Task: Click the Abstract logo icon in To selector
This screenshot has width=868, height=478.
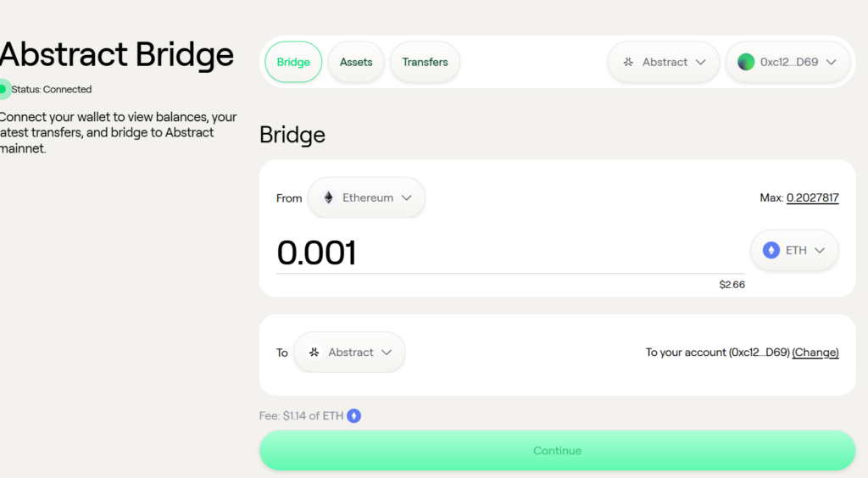Action: click(314, 353)
